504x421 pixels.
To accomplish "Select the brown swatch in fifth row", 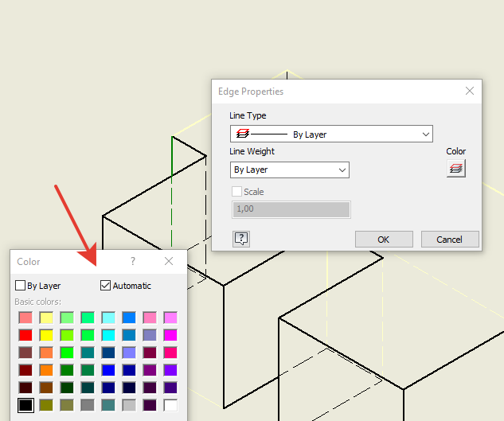I will tap(46, 388).
